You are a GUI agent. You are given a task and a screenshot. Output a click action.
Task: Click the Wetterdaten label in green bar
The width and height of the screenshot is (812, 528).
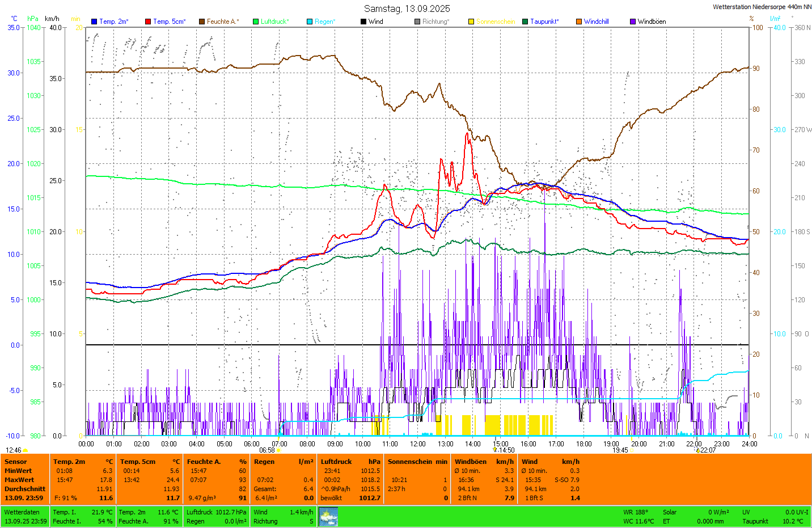point(22,512)
